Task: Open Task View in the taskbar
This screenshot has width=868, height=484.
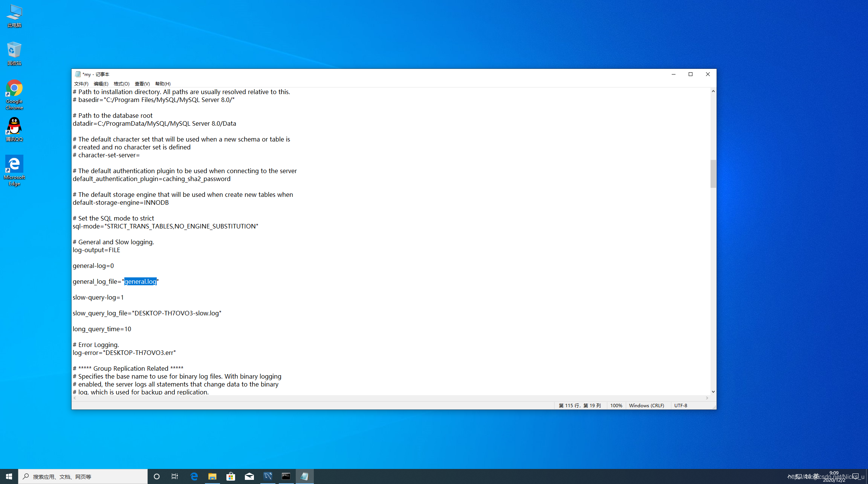Action: pos(175,476)
